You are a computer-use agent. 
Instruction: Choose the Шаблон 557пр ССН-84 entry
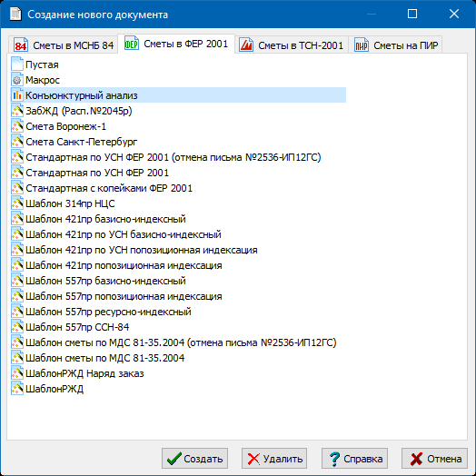[77, 327]
